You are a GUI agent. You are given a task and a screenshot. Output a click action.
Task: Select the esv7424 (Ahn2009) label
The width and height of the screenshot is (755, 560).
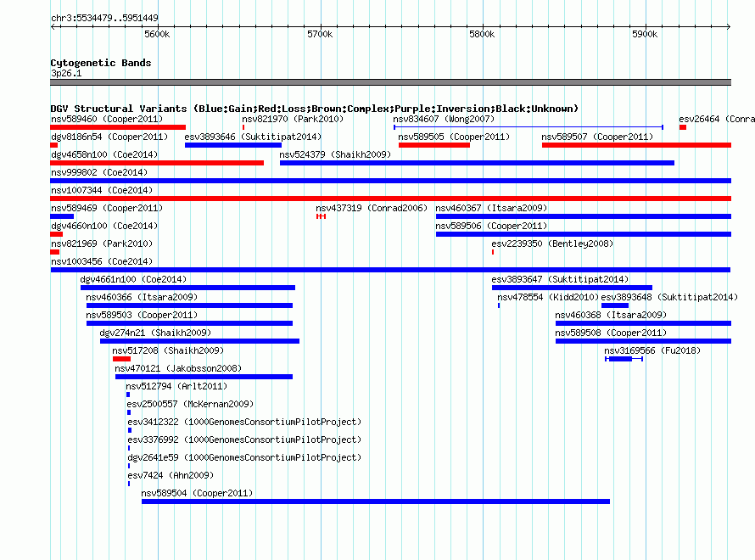pos(171,475)
